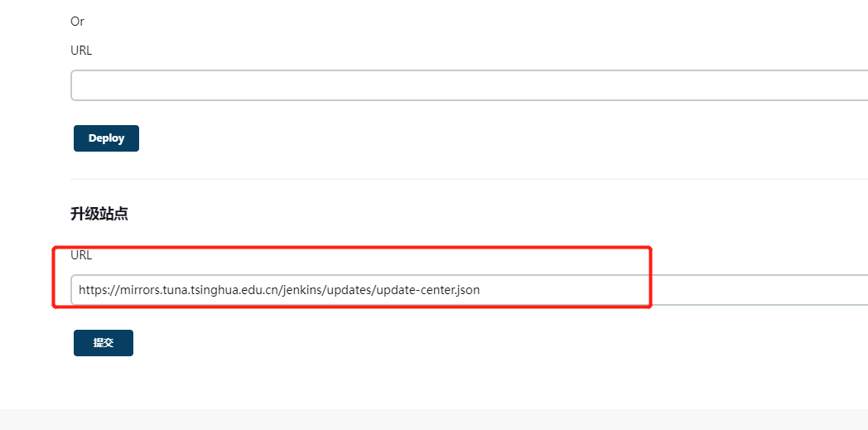868x430 pixels.
Task: Click the "Or" text at the top
Action: (77, 22)
